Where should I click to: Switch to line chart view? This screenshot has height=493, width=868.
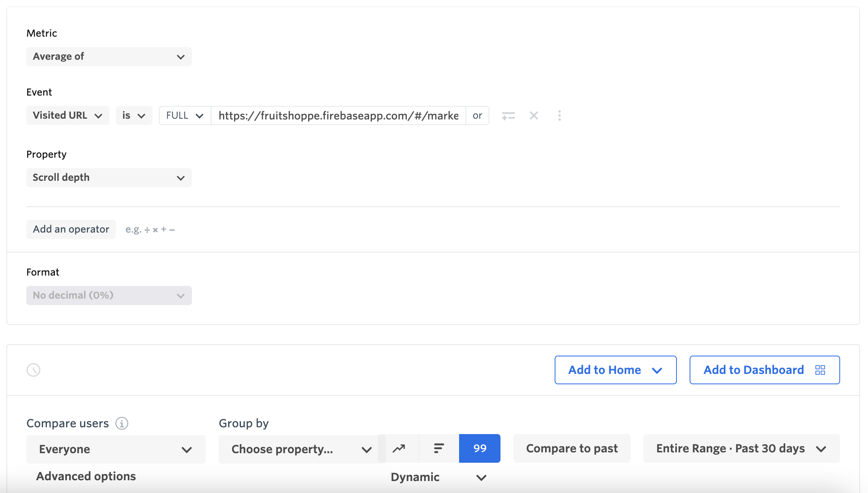(399, 448)
